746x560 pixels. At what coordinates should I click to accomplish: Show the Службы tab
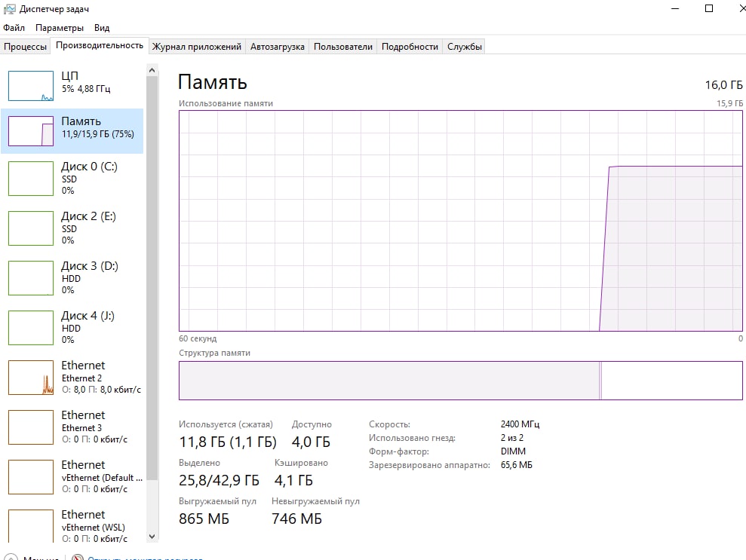tap(465, 47)
